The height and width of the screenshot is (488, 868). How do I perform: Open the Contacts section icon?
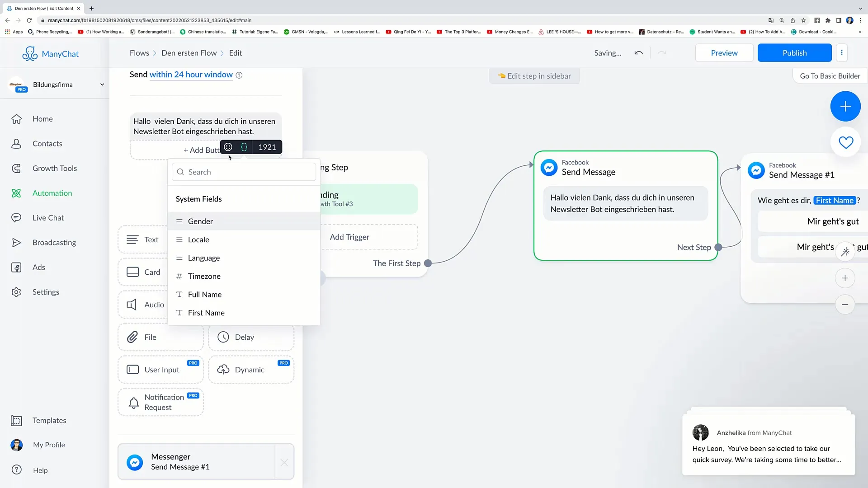pyautogui.click(x=16, y=143)
